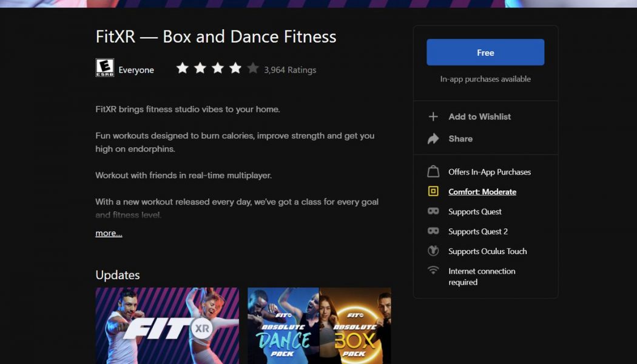Open the Comfort: Moderate link
The width and height of the screenshot is (637, 364).
click(x=482, y=192)
